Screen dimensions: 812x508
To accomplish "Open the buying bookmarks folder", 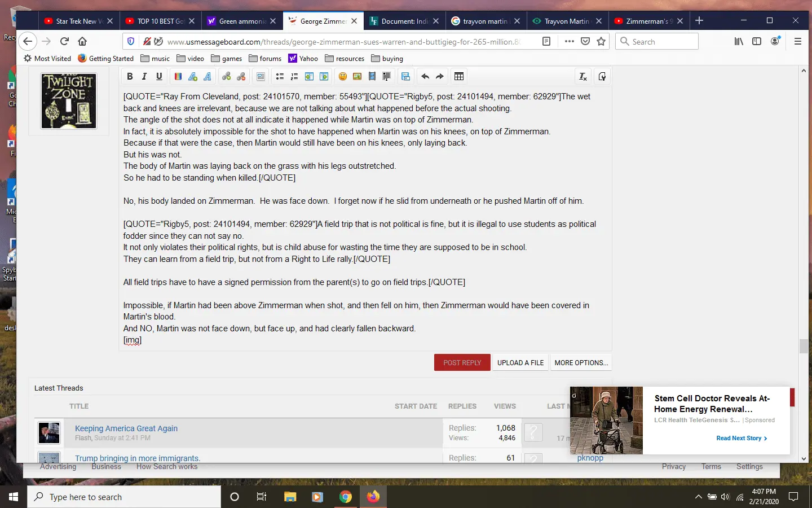I will click(387, 58).
